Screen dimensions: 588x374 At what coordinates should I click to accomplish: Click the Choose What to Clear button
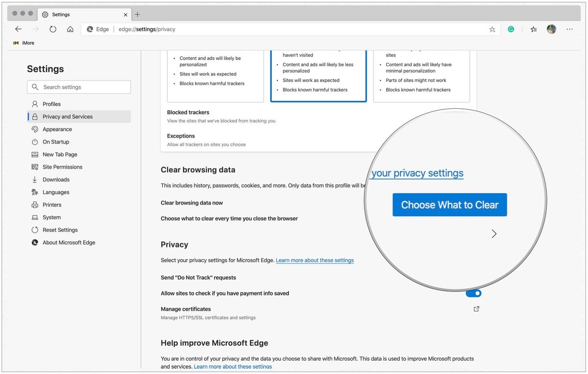pos(449,204)
